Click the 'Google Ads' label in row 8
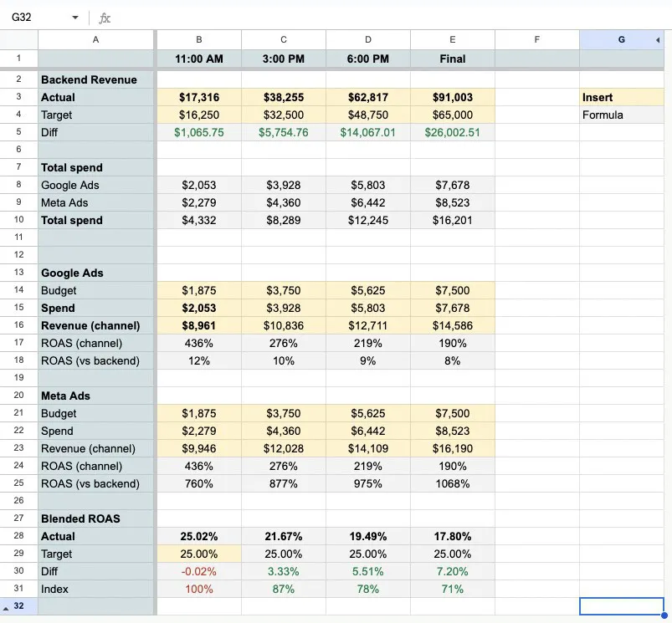 click(95, 185)
